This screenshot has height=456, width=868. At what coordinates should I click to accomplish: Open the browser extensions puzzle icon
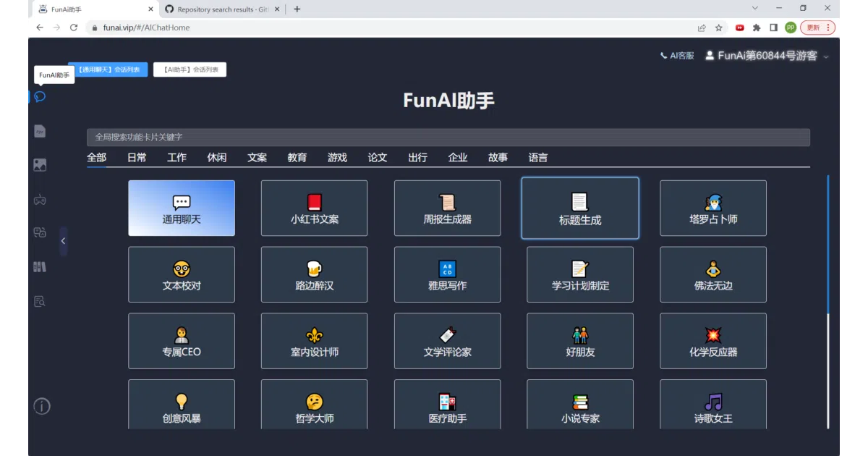[757, 28]
